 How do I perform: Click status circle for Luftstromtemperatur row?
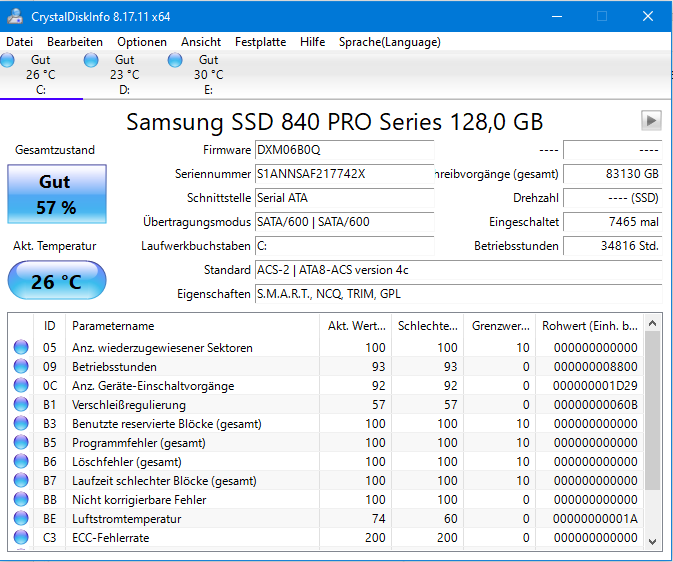[21, 518]
